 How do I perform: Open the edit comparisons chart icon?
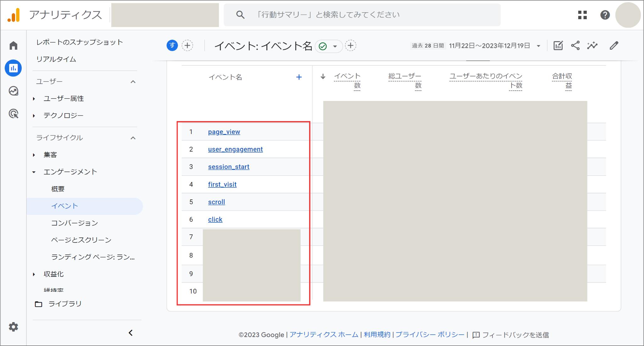pos(558,46)
